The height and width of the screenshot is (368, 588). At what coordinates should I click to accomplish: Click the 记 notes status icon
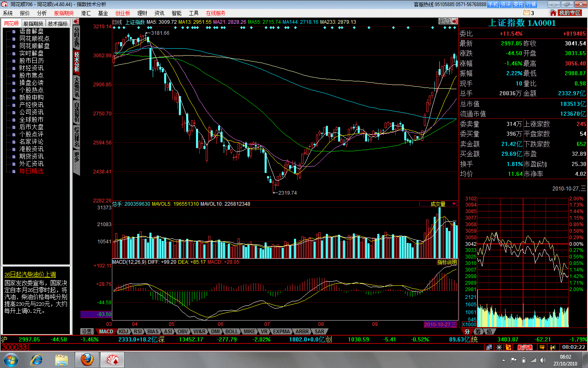[x=508, y=347]
